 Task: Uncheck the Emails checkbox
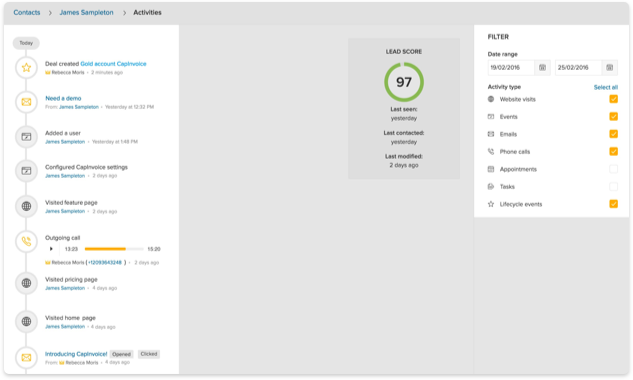[x=613, y=134]
